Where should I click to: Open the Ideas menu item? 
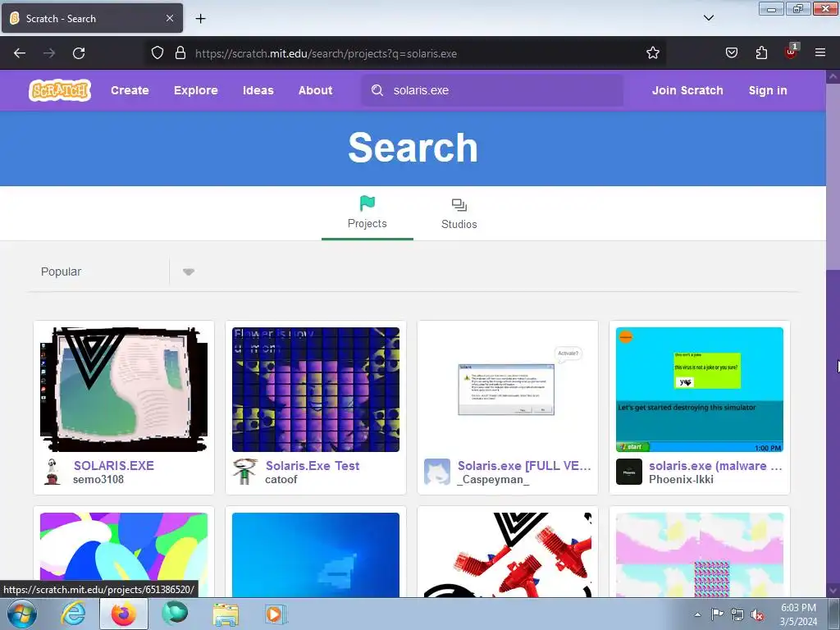258,90
